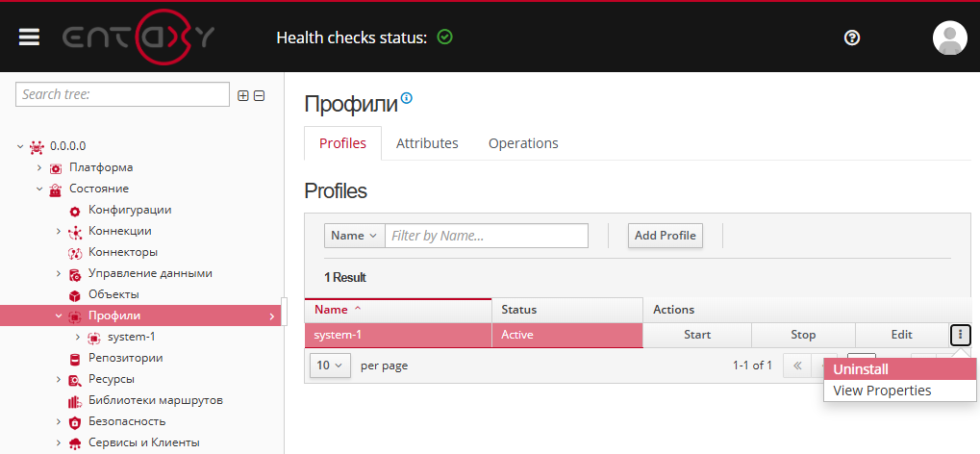Image resolution: width=980 pixels, height=454 pixels.
Task: Select Репозитории in the tree
Action: coord(126,359)
